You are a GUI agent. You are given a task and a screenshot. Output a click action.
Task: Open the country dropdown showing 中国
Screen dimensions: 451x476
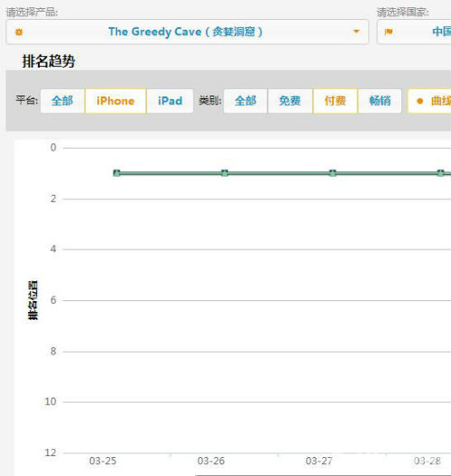click(x=414, y=32)
